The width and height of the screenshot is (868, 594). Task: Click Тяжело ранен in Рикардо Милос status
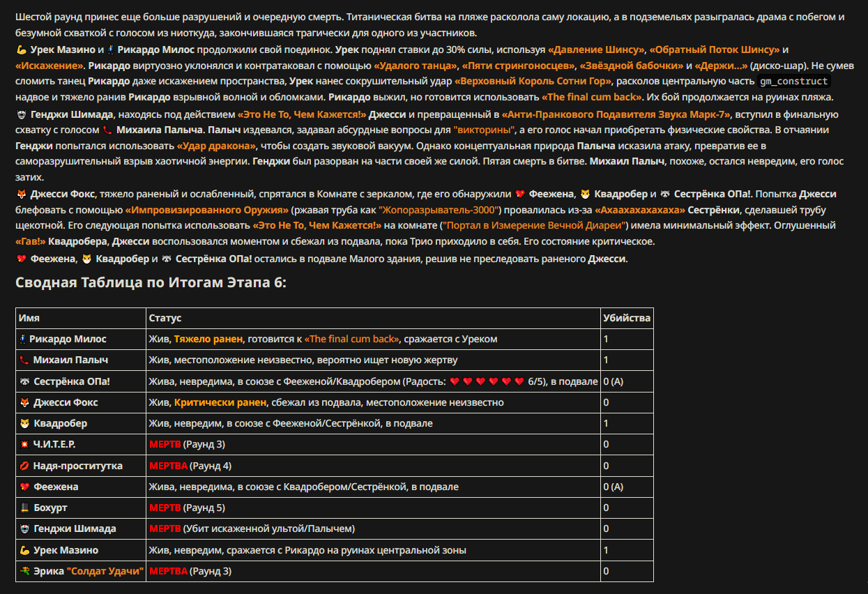(208, 339)
